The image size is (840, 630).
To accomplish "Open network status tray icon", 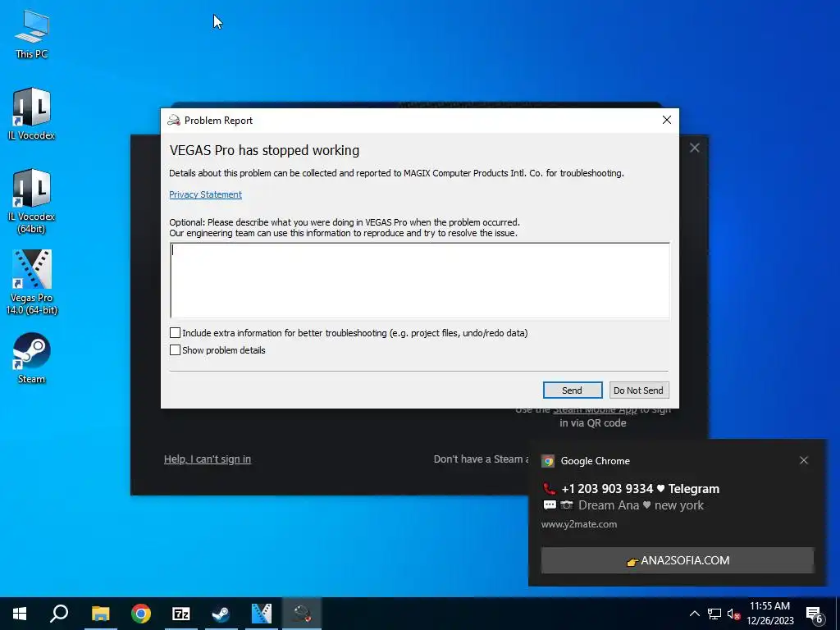I will (714, 614).
